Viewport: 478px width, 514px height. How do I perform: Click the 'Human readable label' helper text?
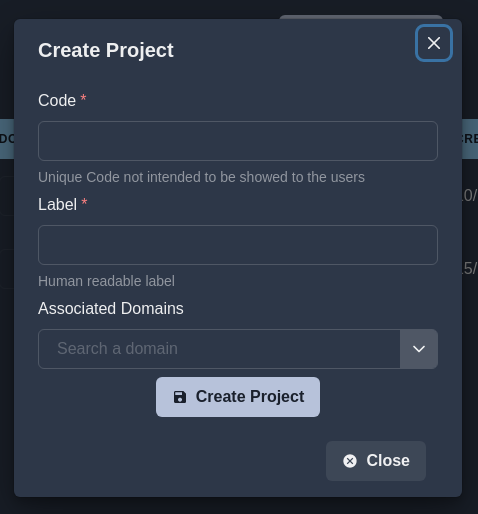106,281
